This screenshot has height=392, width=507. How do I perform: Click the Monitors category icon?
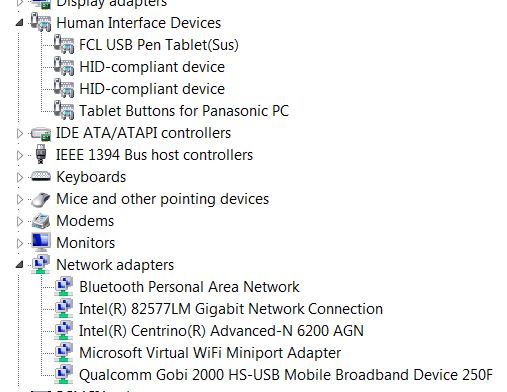coord(41,242)
